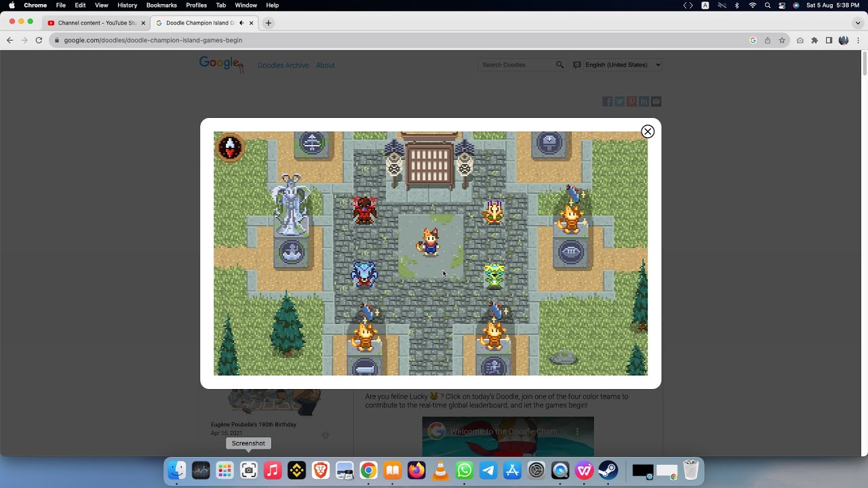
Task: Open the Profiles menu
Action: pyautogui.click(x=197, y=5)
